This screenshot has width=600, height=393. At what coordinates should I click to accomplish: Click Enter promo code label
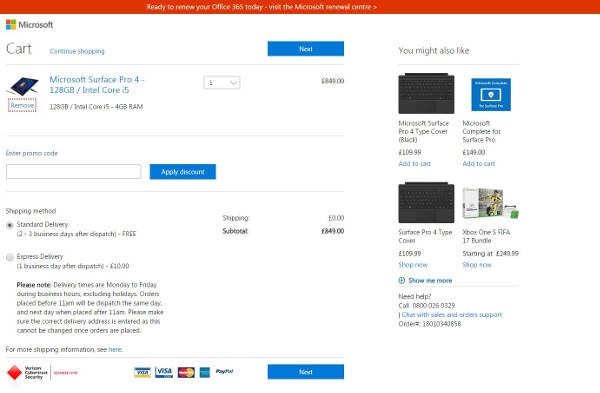32,153
